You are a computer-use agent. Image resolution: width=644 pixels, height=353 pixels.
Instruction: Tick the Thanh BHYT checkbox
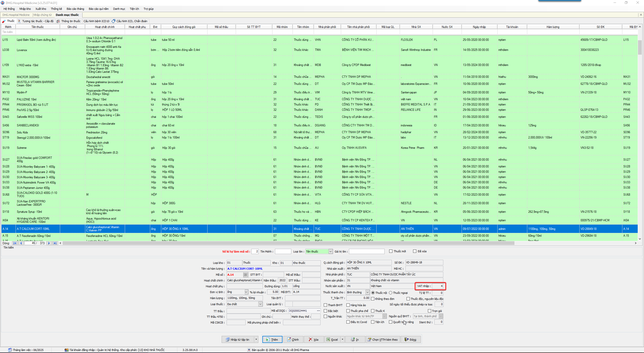pos(326,305)
